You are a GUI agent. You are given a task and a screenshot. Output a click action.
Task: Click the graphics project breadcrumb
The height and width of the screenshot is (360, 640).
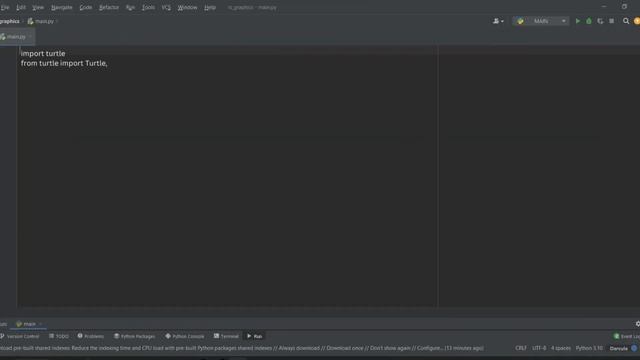point(9,21)
